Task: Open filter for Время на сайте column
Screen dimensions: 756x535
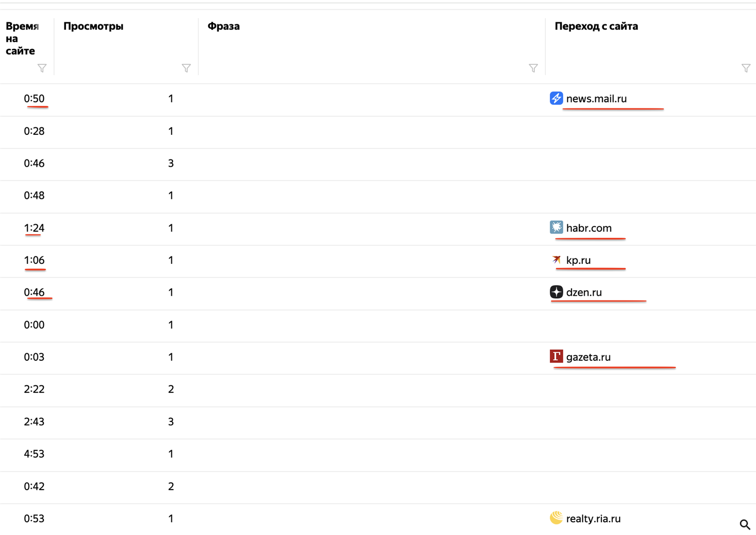Action: tap(42, 68)
